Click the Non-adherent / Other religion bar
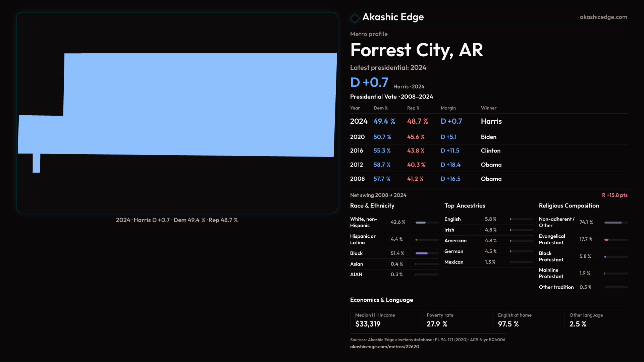The height and width of the screenshot is (362, 644). tap(613, 223)
